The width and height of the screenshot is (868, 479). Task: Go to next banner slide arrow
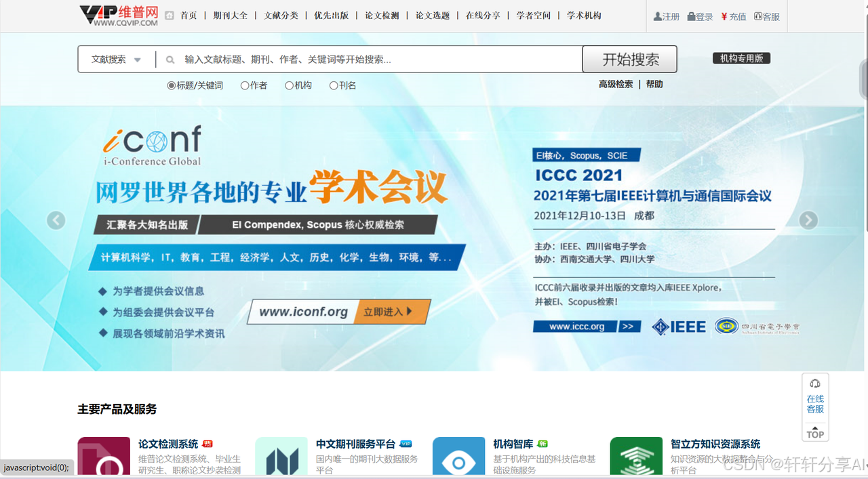pyautogui.click(x=808, y=220)
